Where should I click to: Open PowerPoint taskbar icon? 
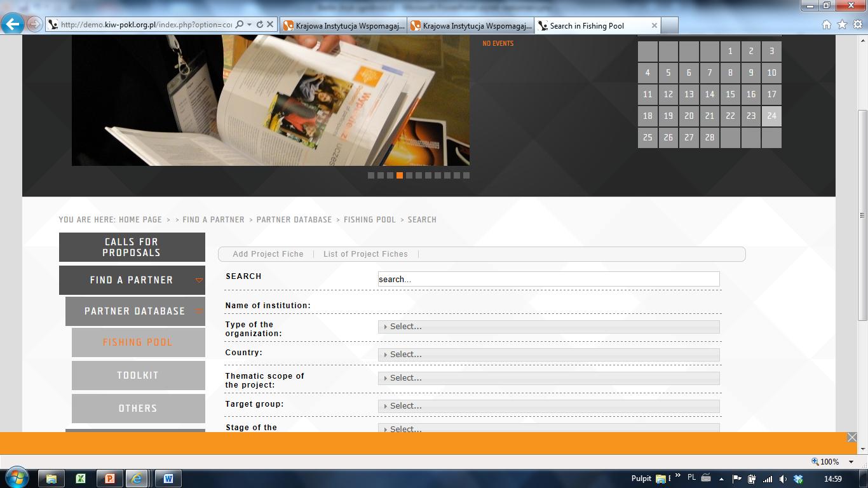click(110, 478)
